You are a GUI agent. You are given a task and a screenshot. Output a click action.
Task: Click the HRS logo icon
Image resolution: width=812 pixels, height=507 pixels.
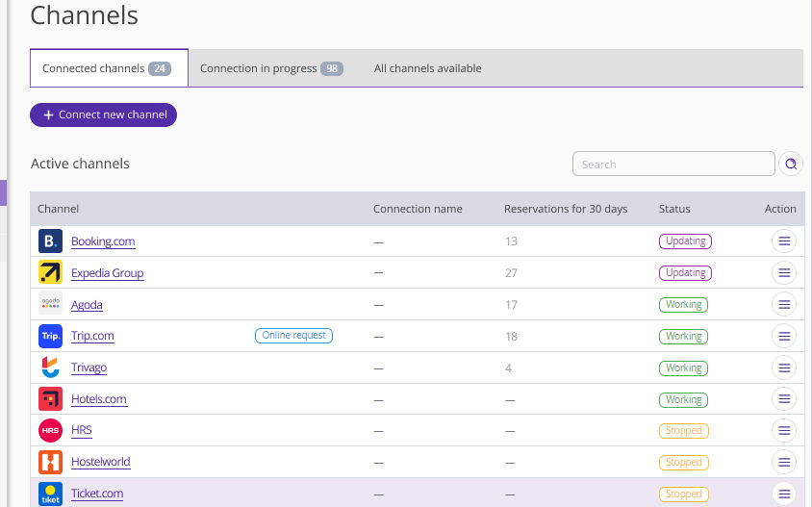(x=50, y=431)
